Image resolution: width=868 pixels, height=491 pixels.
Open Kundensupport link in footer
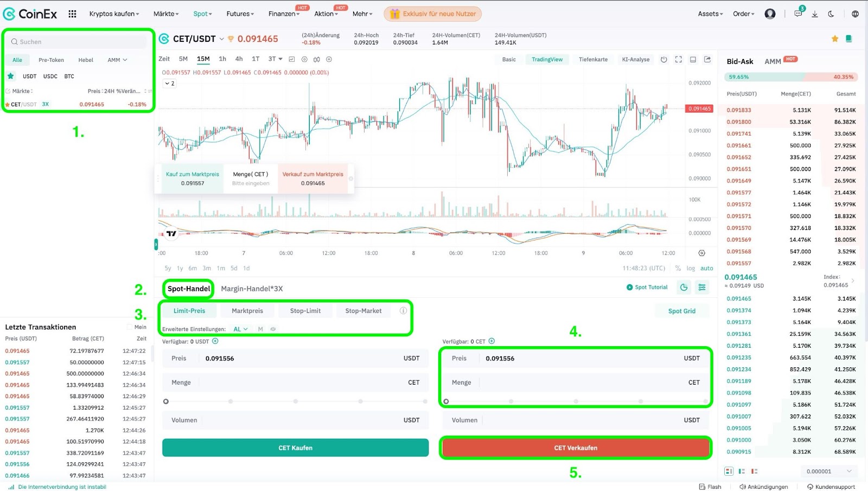click(831, 487)
